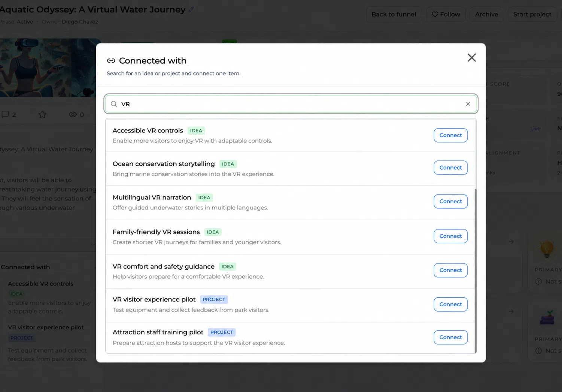Close the Connected with dialog
The image size is (562, 392).
pos(471,58)
